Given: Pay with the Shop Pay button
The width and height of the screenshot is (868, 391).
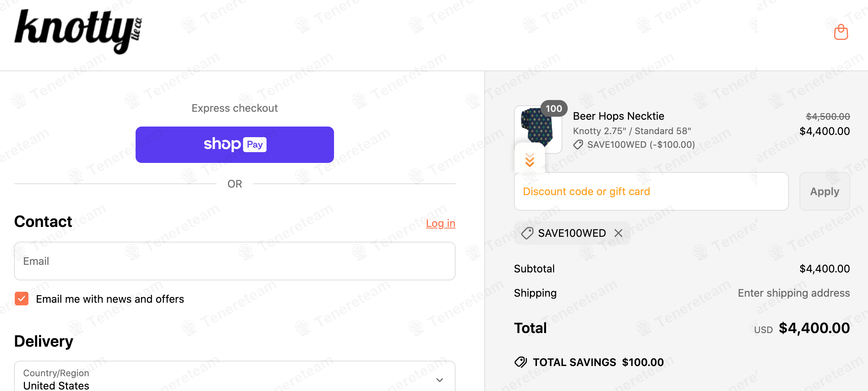Looking at the screenshot, I should click(x=235, y=145).
